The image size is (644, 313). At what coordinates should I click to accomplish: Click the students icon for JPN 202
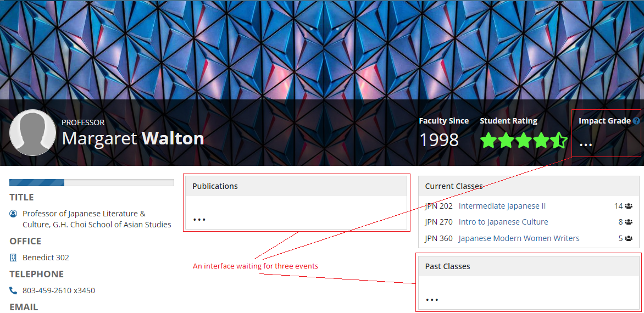coord(629,206)
